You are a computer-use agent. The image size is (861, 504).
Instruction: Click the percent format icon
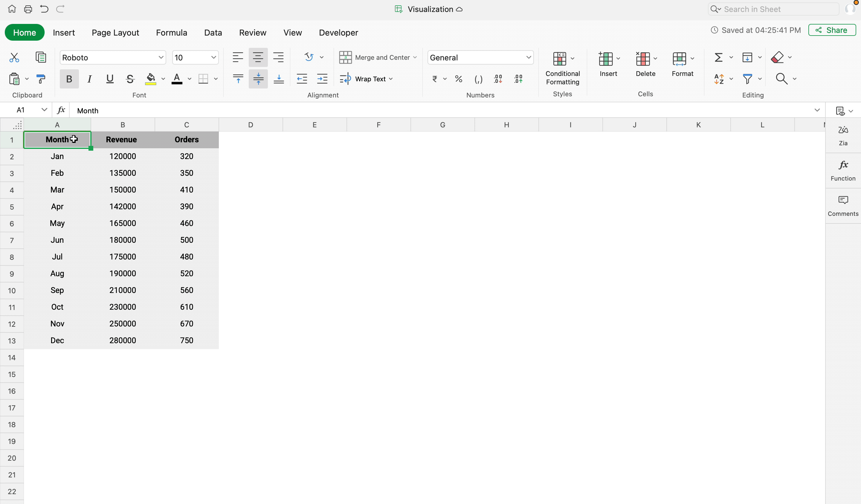(459, 79)
